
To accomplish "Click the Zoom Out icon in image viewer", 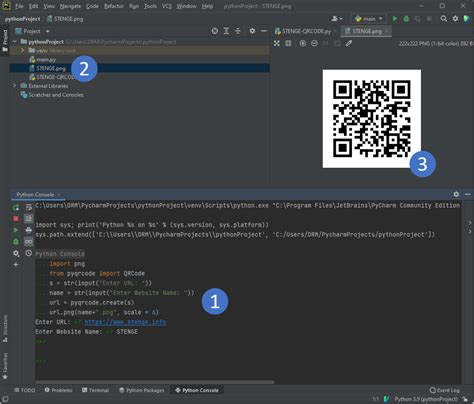I will (314, 43).
